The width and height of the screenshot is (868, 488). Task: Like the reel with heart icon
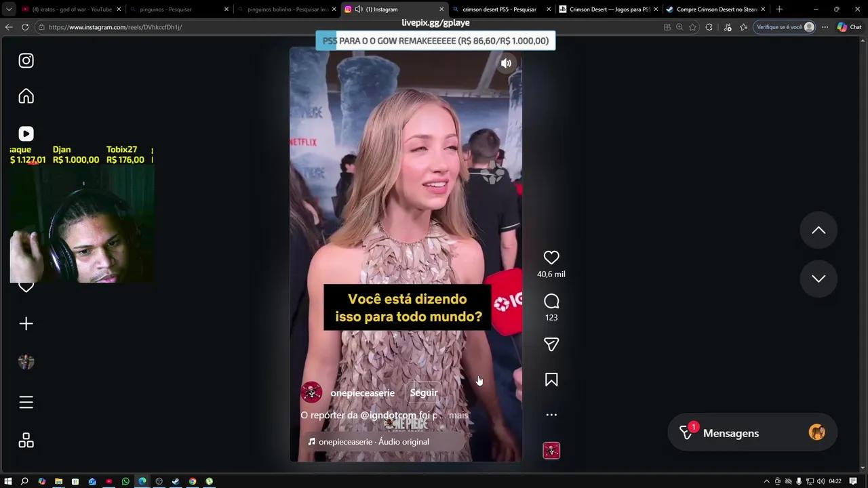click(551, 258)
